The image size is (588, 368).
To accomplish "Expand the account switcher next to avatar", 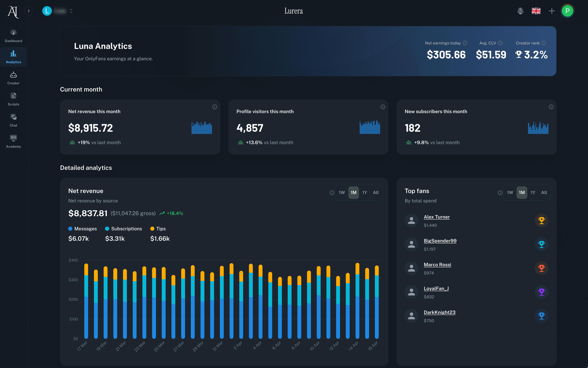I will coord(71,11).
